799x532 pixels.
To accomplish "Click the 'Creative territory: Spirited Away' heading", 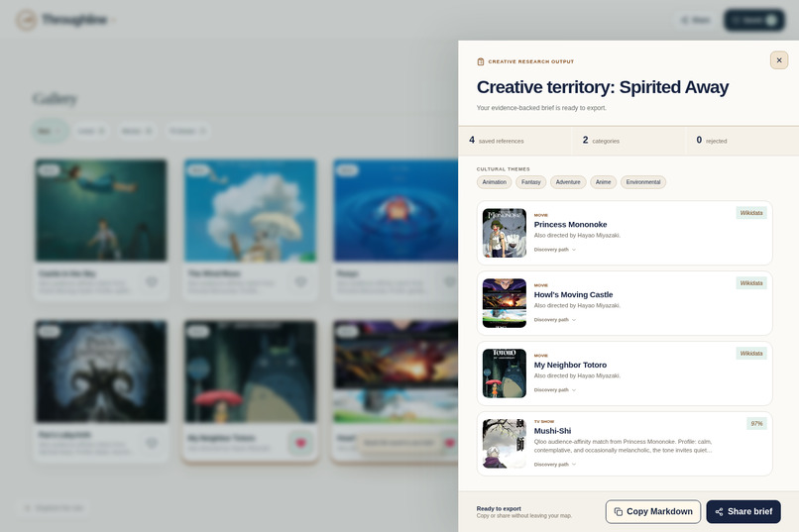I will (603, 87).
